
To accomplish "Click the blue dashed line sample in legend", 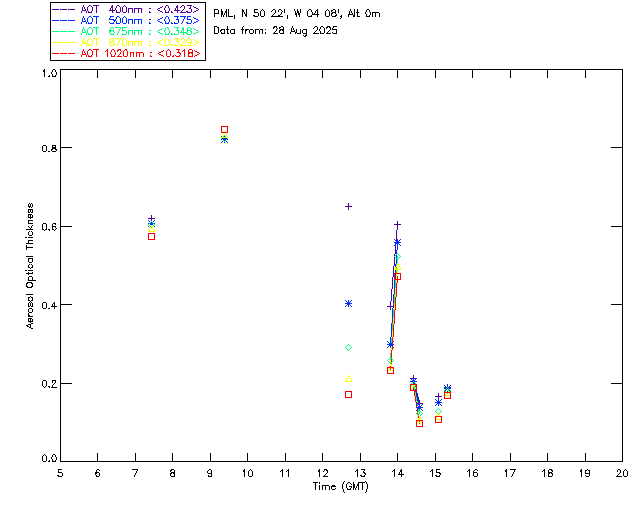I will pos(64,20).
